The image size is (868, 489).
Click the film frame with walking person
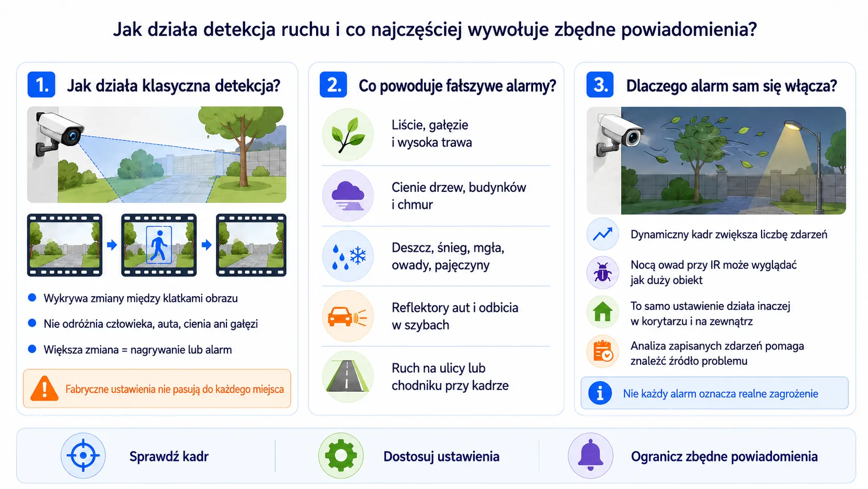pyautogui.click(x=159, y=245)
